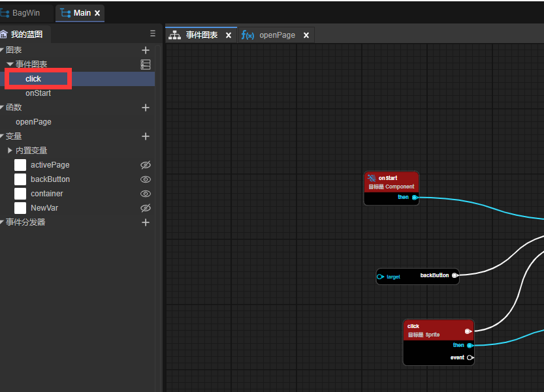Select onStart in the event graph list

pyautogui.click(x=38, y=93)
